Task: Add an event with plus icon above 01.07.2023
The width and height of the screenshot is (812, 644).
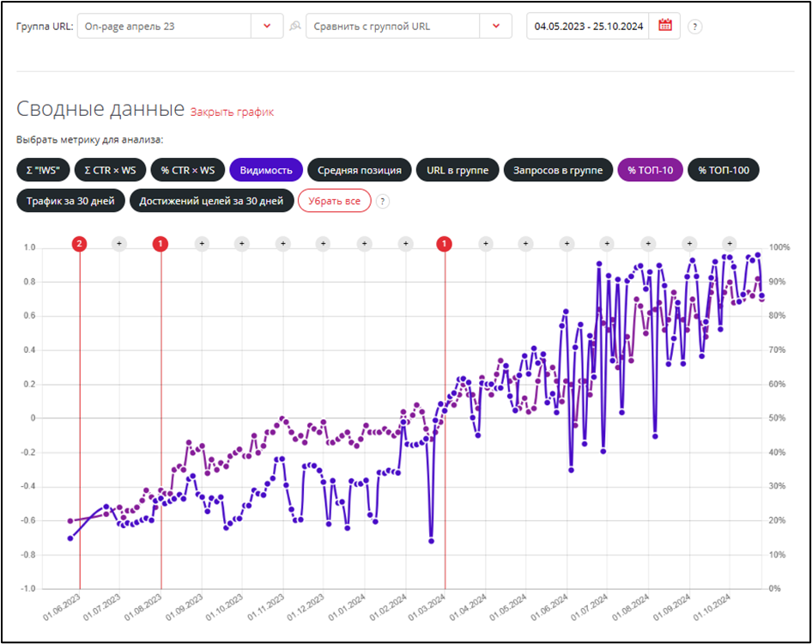Action: (x=119, y=244)
